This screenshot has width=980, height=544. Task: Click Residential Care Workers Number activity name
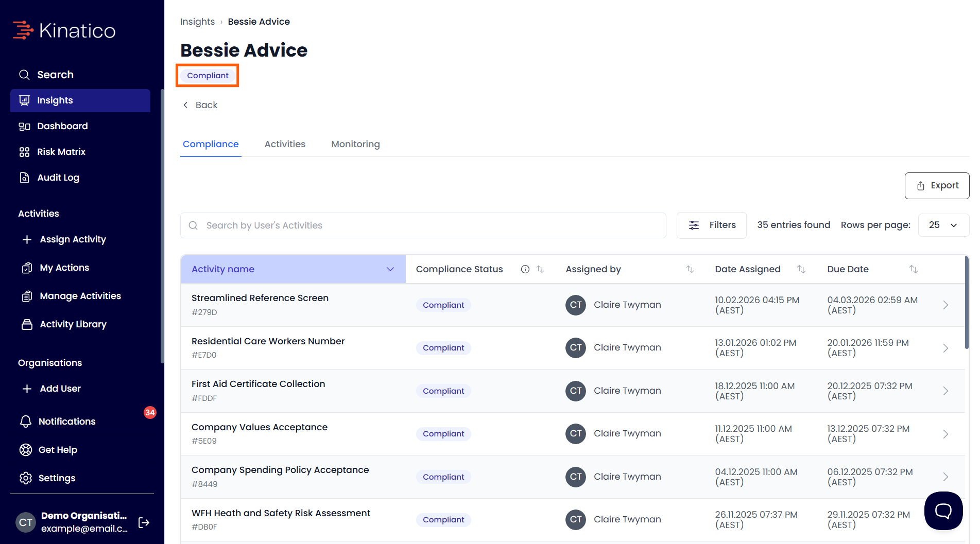coord(268,341)
